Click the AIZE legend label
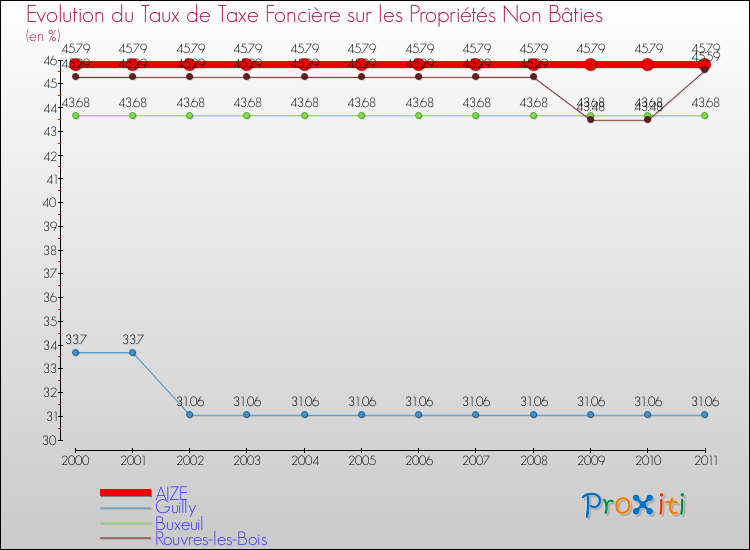The height and width of the screenshot is (550, 750). pyautogui.click(x=171, y=493)
